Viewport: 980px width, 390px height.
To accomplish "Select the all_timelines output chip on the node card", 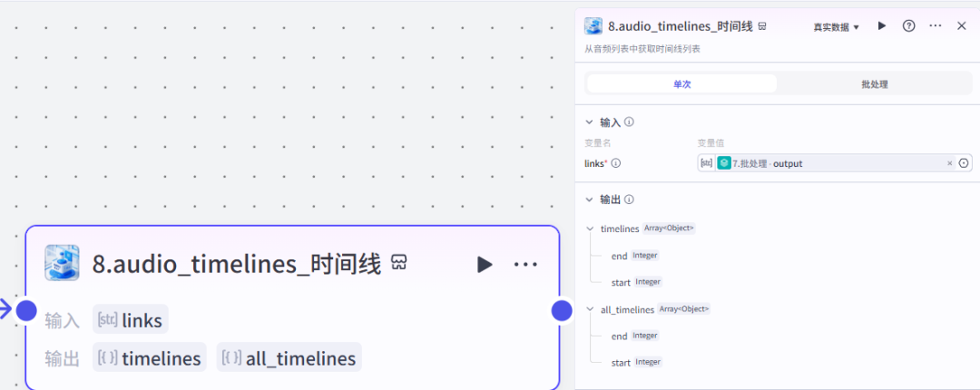I will click(289, 358).
